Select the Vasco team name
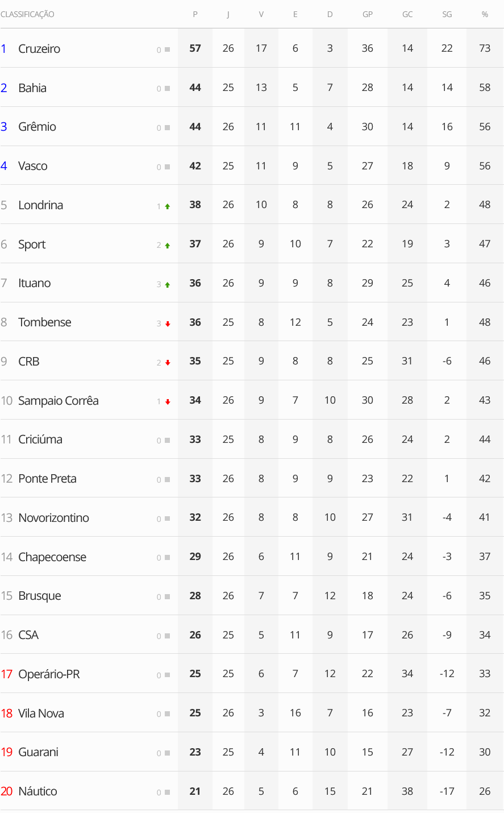504x813 pixels. coord(32,166)
